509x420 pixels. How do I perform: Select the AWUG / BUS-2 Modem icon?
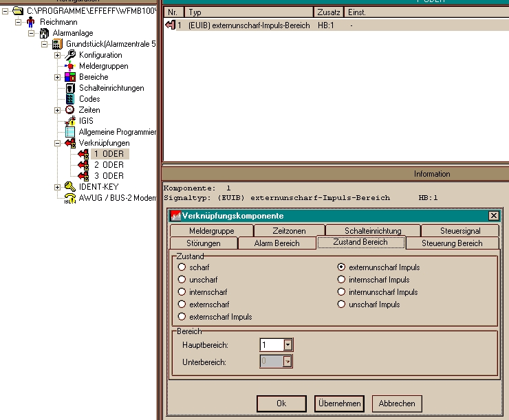70,198
